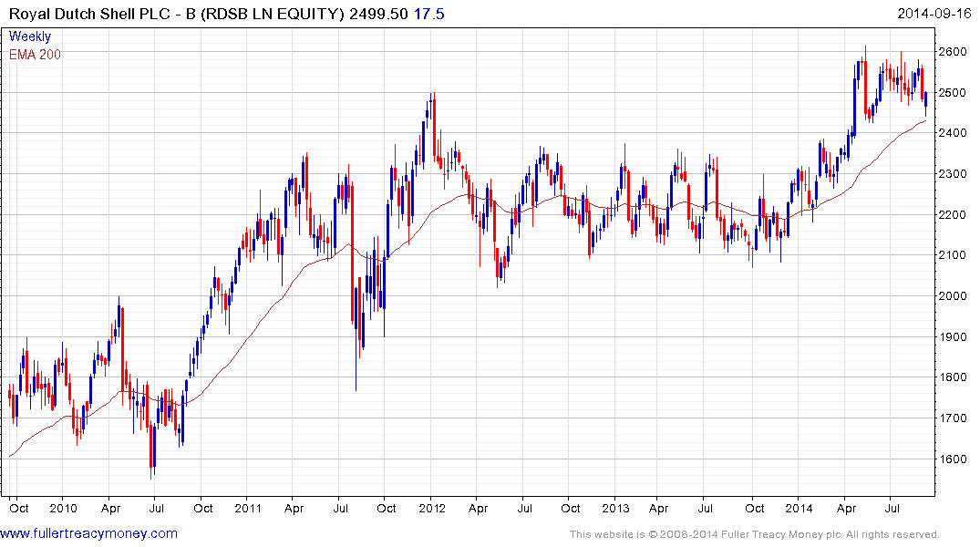Image resolution: width=980 pixels, height=547 pixels.
Task: Click the EMA 200 indicator label
Action: [x=35, y=55]
